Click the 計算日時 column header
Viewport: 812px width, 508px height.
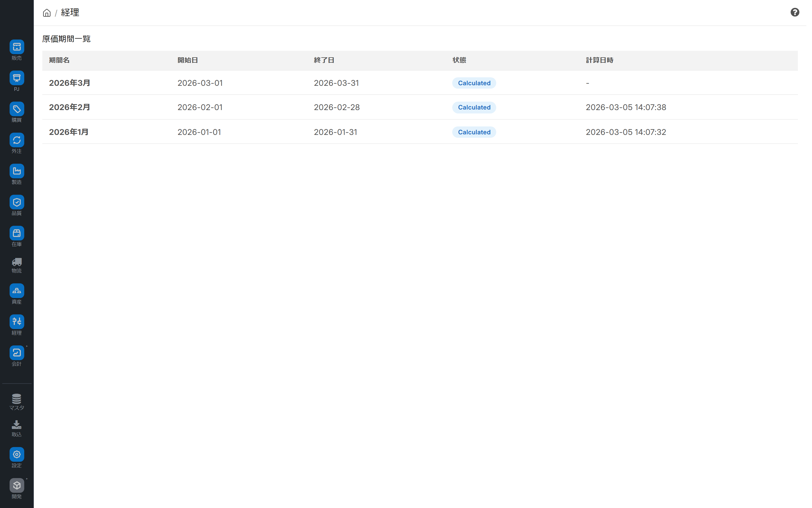[599, 60]
